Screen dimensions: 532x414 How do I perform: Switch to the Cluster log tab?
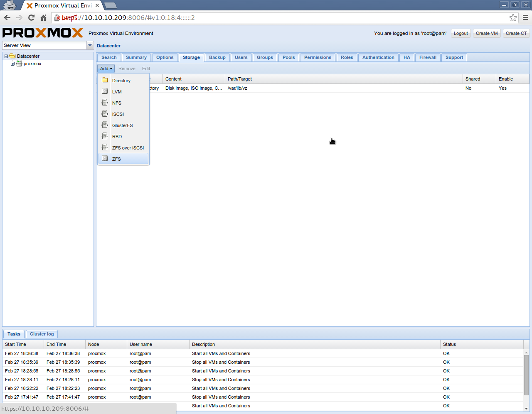click(42, 334)
